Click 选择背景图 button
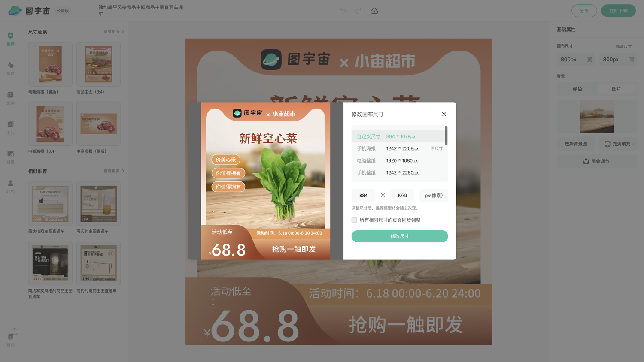644x362 pixels. [x=576, y=144]
